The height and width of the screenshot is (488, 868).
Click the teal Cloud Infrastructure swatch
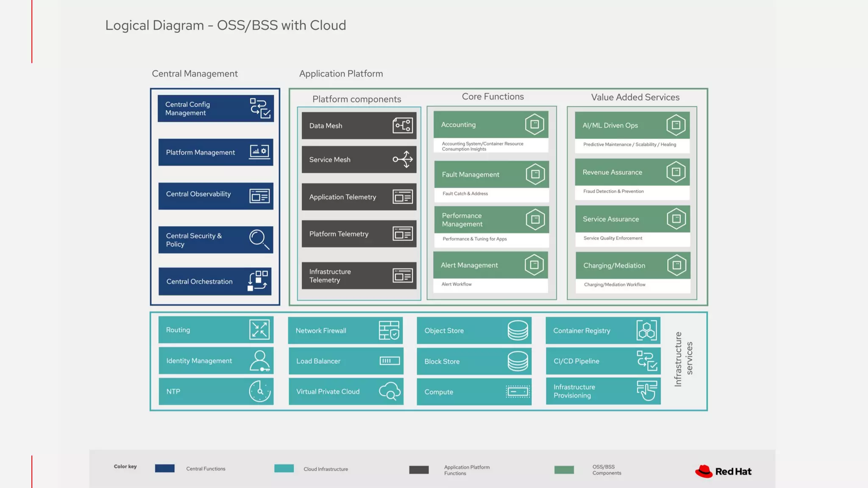284,469
